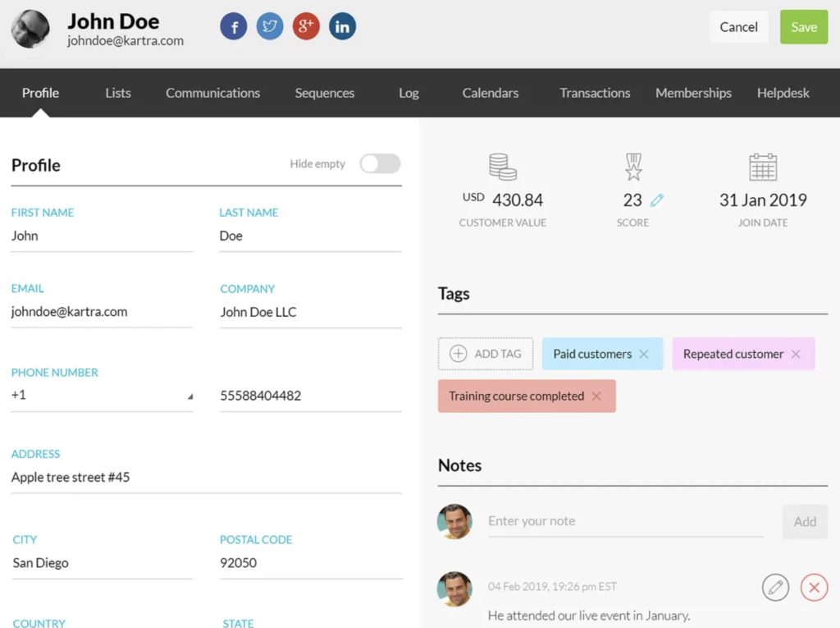The height and width of the screenshot is (628, 840).
Task: Click the score value 23
Action: tap(632, 200)
